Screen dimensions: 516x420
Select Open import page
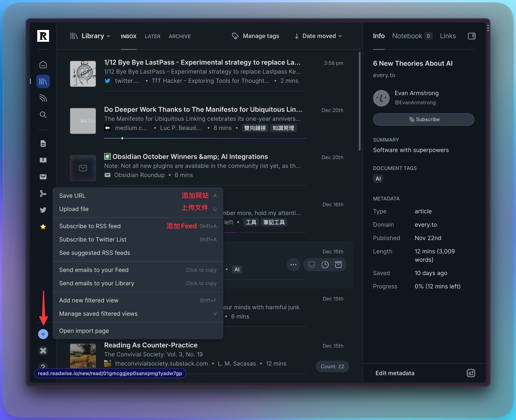(x=138, y=331)
